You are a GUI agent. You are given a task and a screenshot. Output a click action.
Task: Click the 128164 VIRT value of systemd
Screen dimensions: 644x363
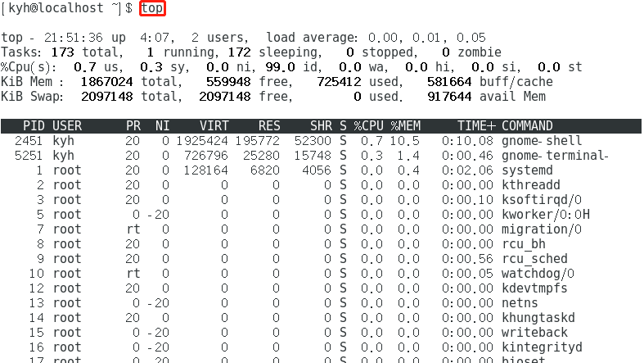click(x=206, y=170)
